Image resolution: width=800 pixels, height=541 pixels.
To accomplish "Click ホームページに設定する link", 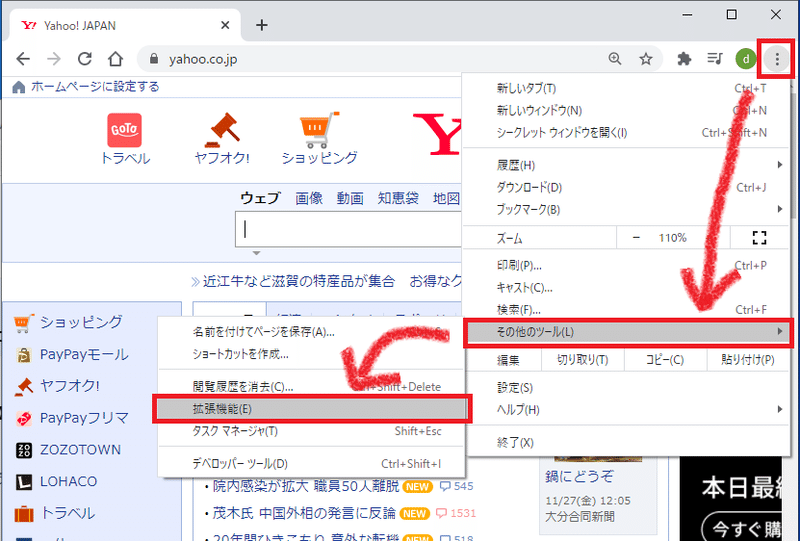I will coord(95,87).
